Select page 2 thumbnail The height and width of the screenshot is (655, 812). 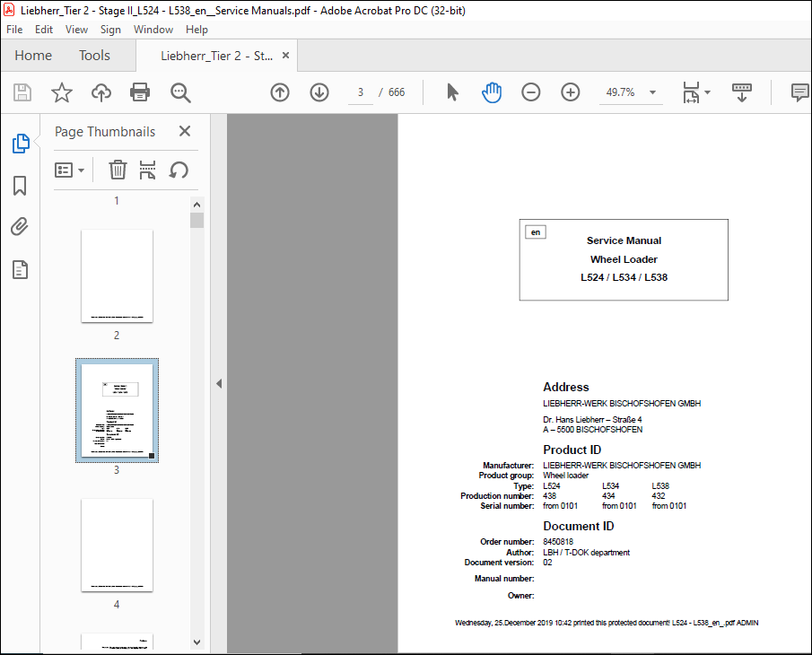coord(117,276)
